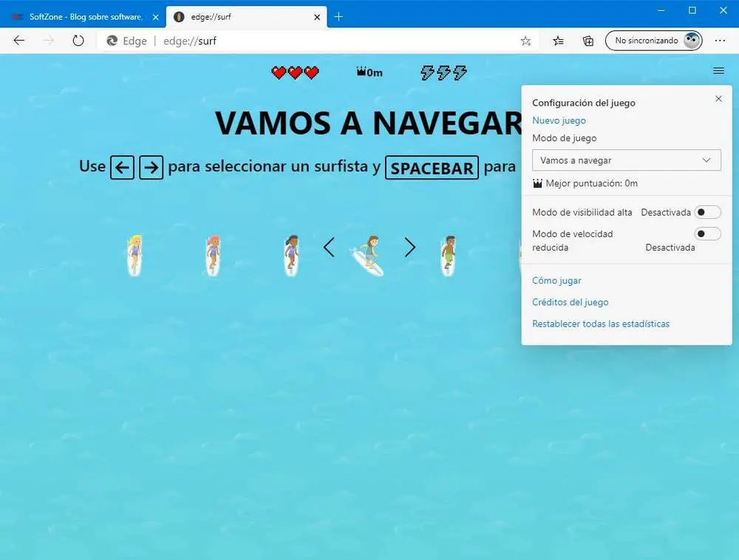Screen dimensions: 739x560
Task: Open the Collections icon
Action: tap(588, 41)
